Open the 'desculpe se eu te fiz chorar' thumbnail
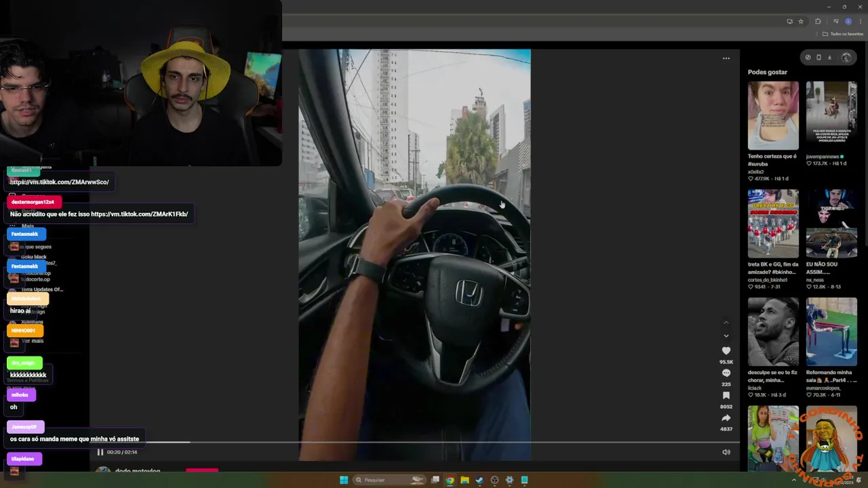The image size is (868, 488). tap(773, 332)
